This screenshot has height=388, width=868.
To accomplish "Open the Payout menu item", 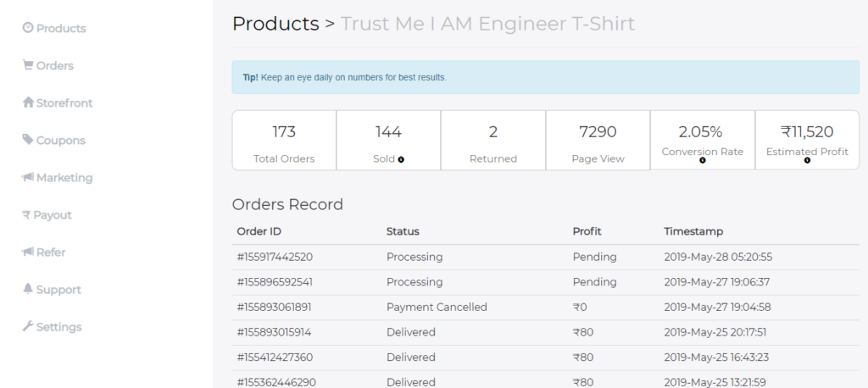I will tap(47, 215).
